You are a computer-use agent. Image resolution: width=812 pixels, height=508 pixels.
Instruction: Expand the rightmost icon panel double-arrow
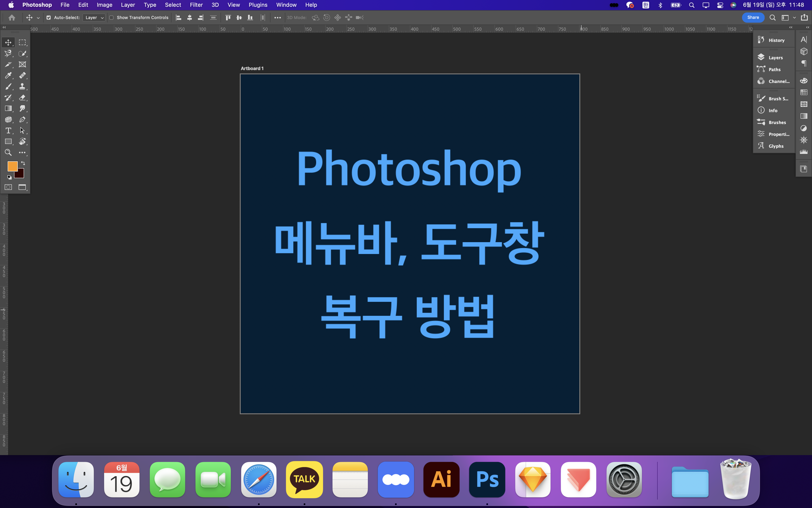coord(808,27)
